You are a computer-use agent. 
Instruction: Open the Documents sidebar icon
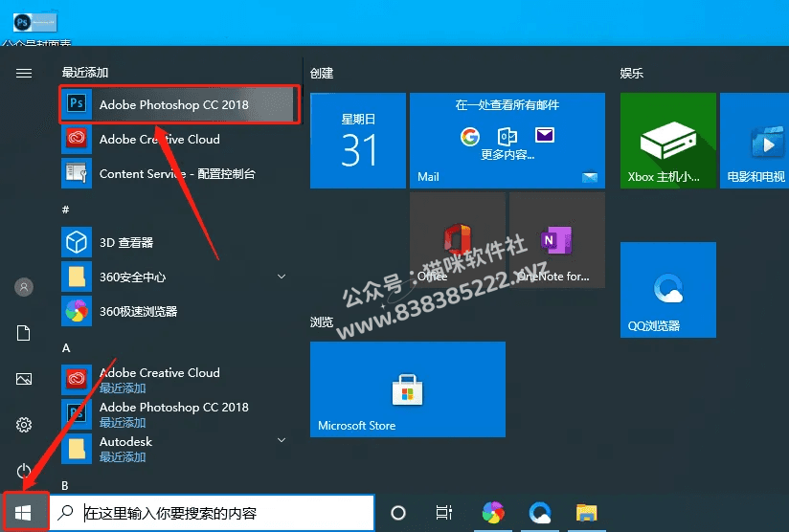(x=24, y=333)
